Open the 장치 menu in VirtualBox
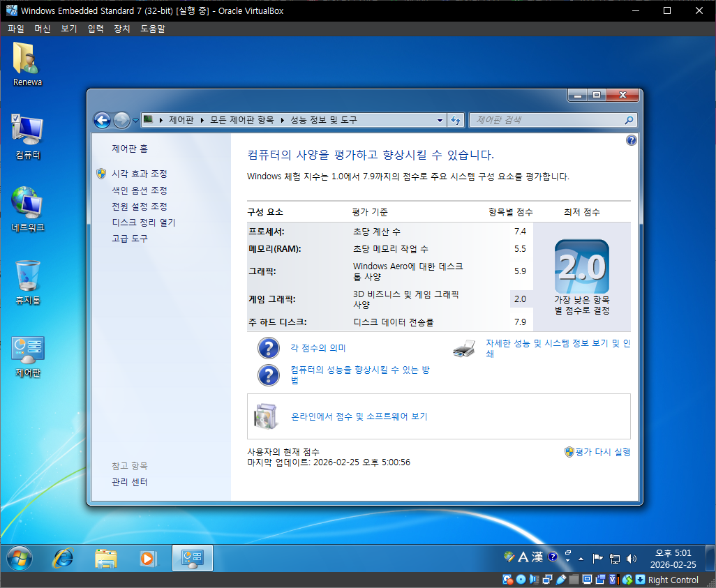716x588 pixels. tap(122, 29)
